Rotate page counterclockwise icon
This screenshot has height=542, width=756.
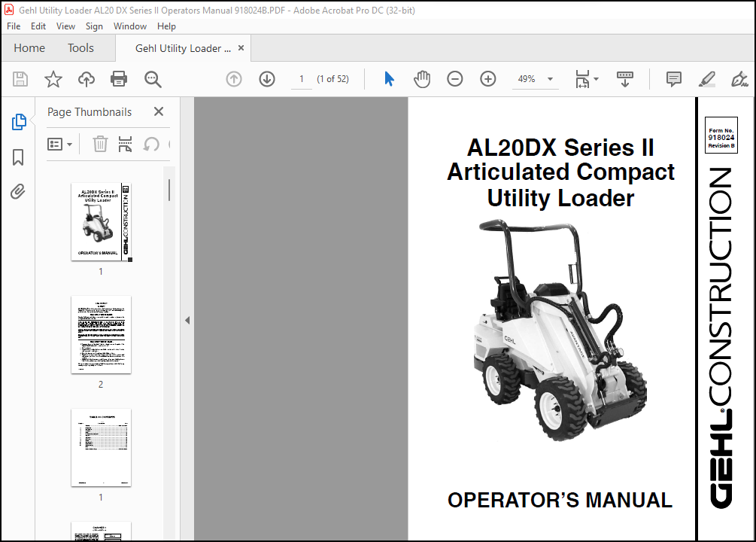pyautogui.click(x=151, y=144)
